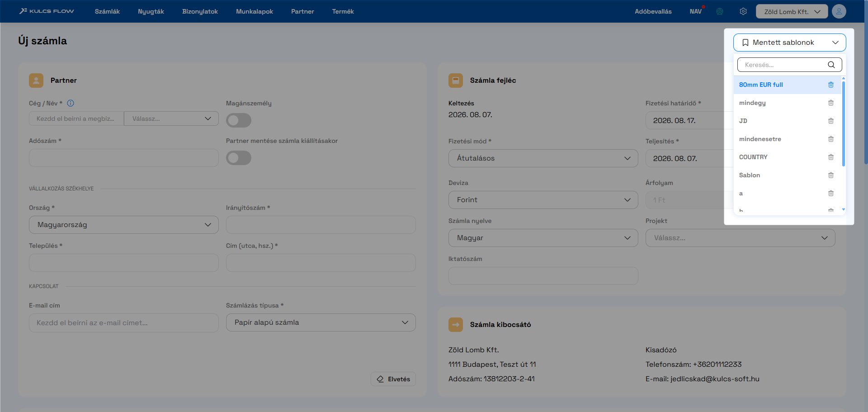868x412 pixels.
Task: Open the Nyugták menu
Action: coord(151,11)
